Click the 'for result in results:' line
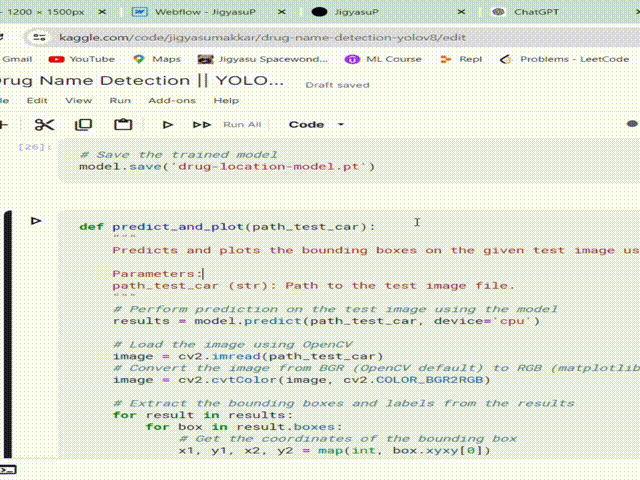Image resolution: width=640 pixels, height=480 pixels. point(203,415)
